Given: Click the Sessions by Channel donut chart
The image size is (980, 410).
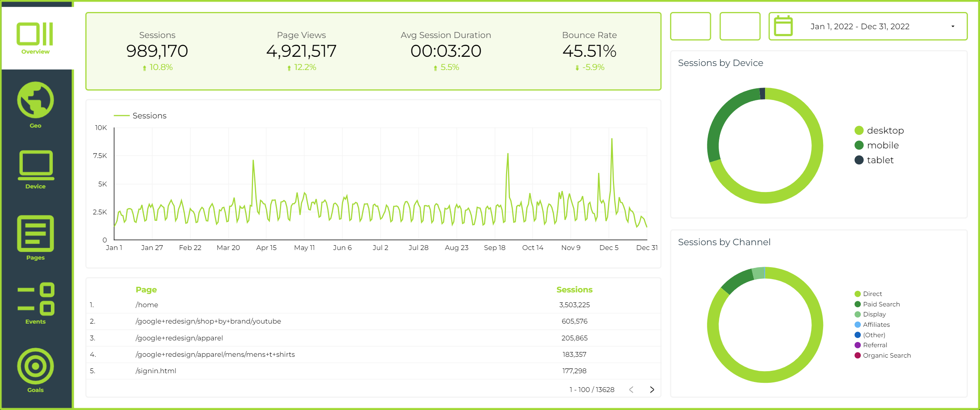Looking at the screenshot, I should pos(765,325).
